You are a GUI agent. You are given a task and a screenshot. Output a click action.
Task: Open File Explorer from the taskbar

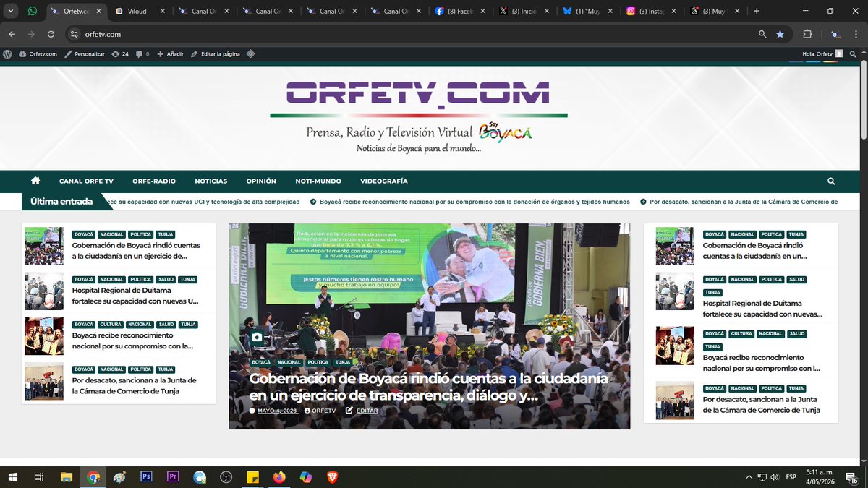click(x=66, y=477)
